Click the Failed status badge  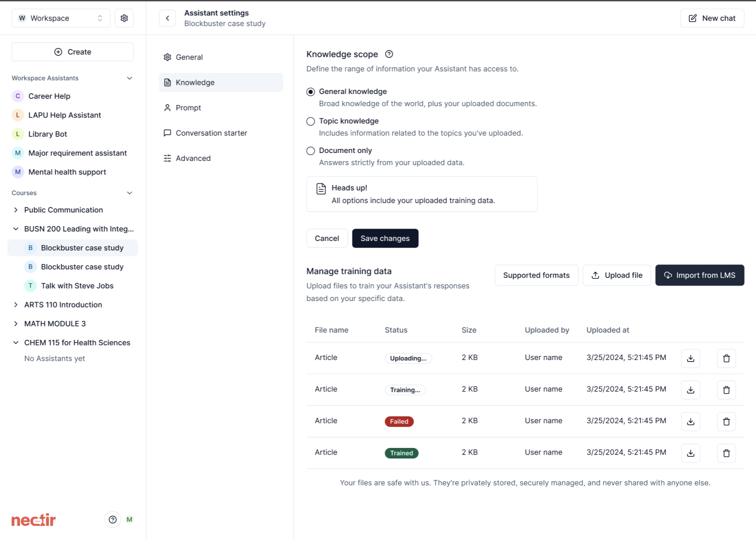coord(399,421)
